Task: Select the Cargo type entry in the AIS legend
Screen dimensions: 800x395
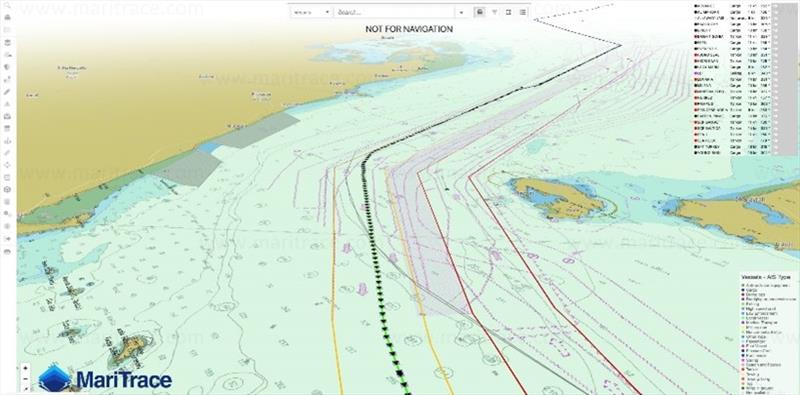Action: (x=751, y=289)
